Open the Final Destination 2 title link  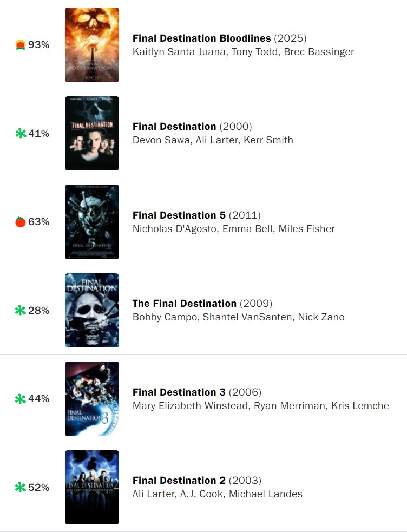tap(179, 481)
